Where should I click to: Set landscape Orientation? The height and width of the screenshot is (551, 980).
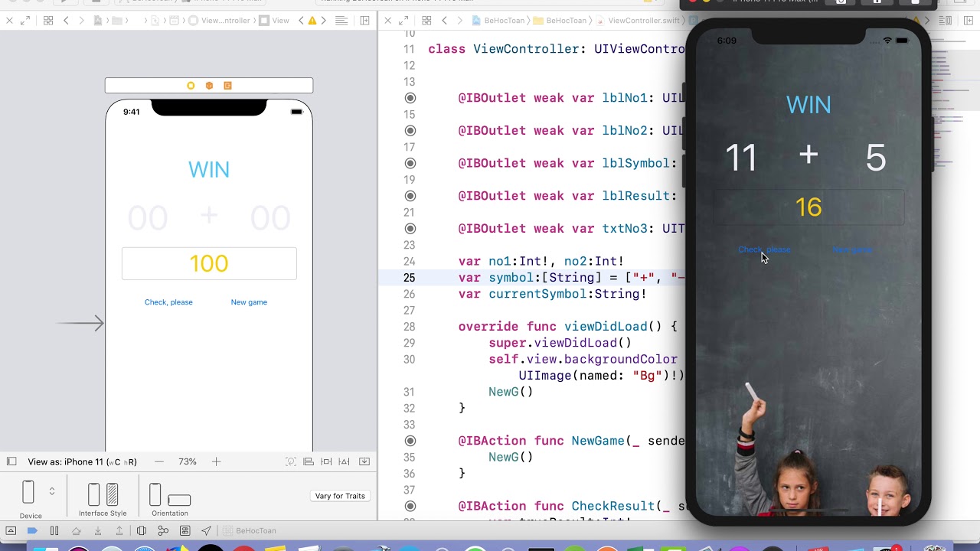[179, 500]
